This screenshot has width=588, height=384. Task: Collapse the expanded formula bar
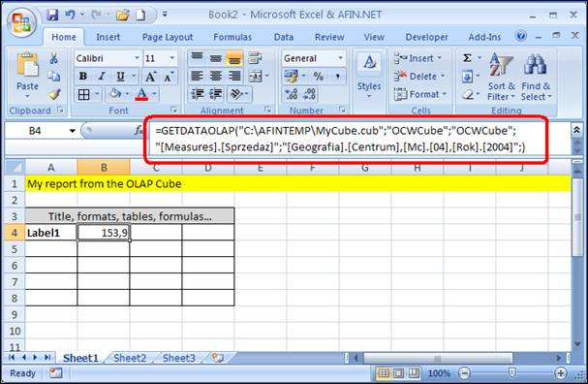(576, 130)
